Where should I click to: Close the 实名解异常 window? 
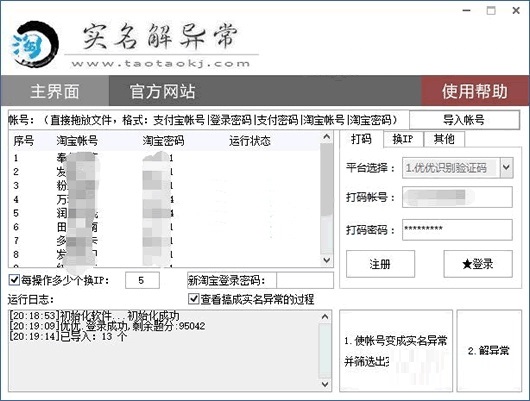(x=516, y=10)
